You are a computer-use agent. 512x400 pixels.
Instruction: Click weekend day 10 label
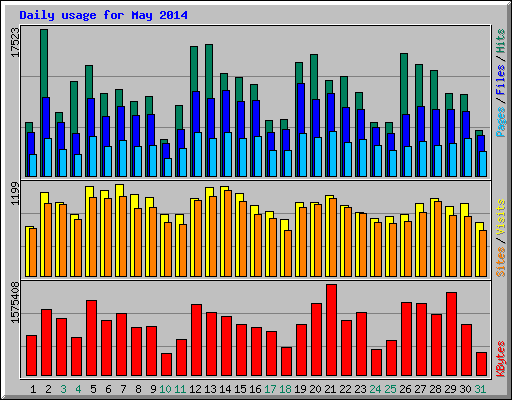click(165, 389)
